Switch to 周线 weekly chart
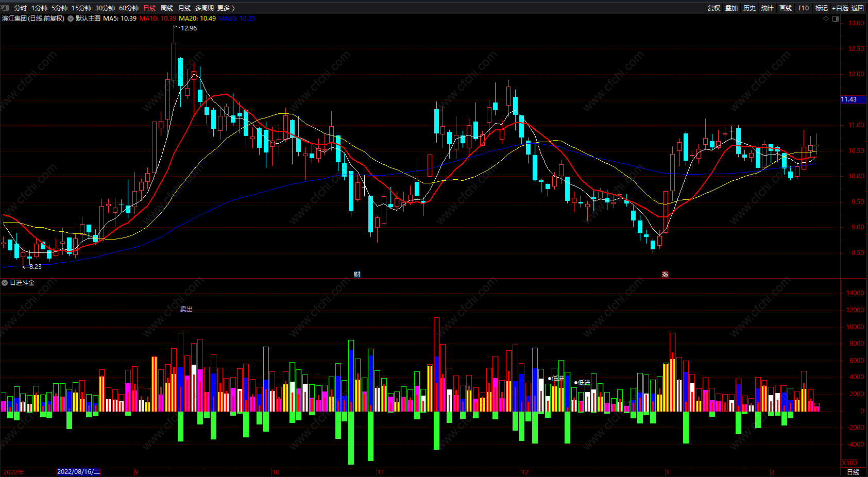 [167, 8]
